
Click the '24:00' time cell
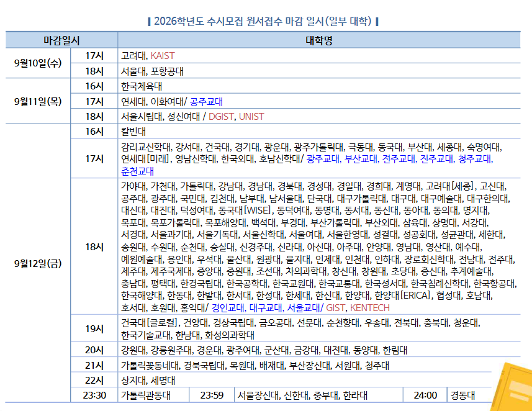(425, 395)
